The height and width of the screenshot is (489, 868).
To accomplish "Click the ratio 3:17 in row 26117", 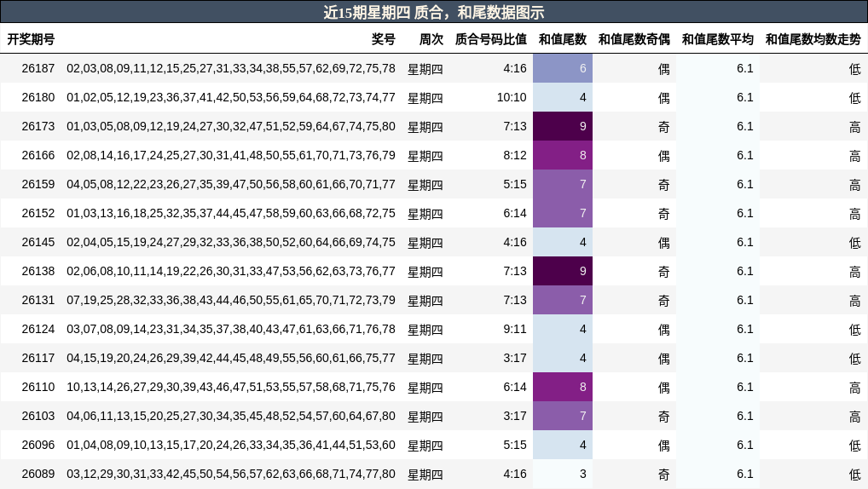I will click(x=515, y=358).
